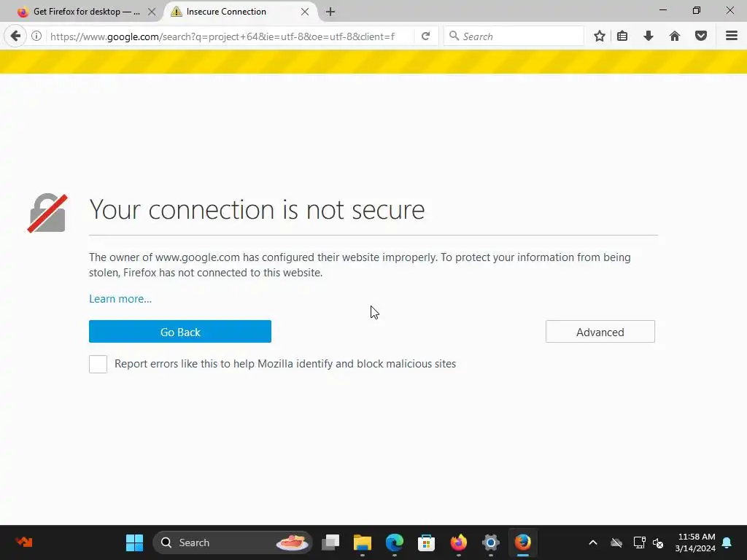This screenshot has width=747, height=560.
Task: Close the Insecure Connection tab
Action: [305, 12]
